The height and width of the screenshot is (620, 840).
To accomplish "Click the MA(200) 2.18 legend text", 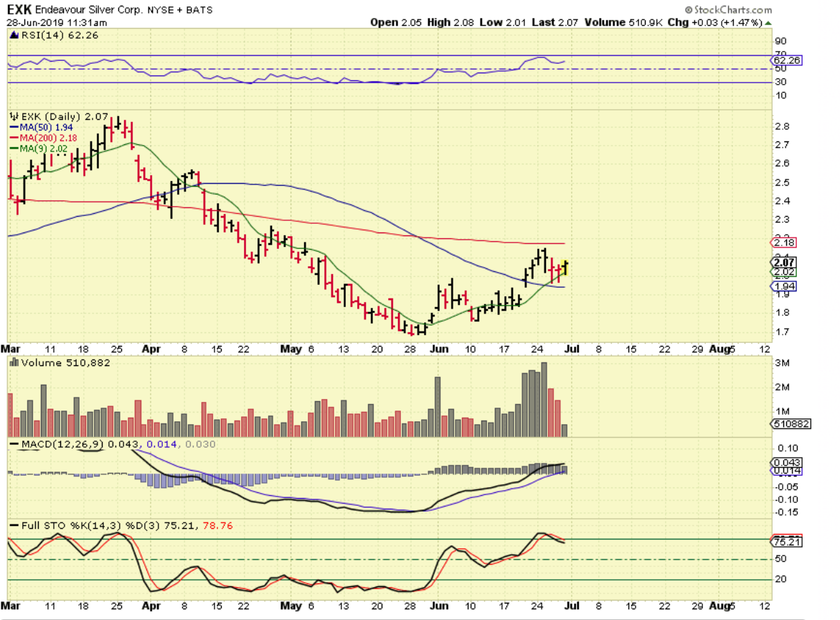I will pos(49,138).
